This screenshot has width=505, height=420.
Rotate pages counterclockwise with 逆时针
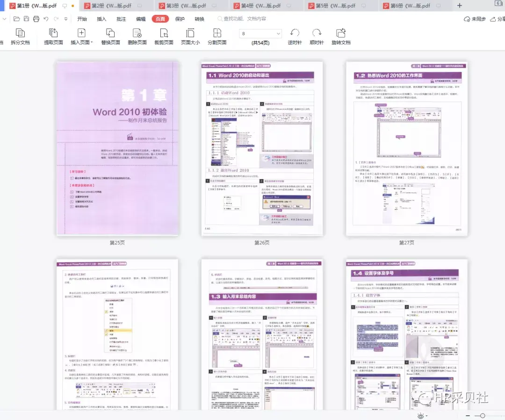tap(295, 37)
